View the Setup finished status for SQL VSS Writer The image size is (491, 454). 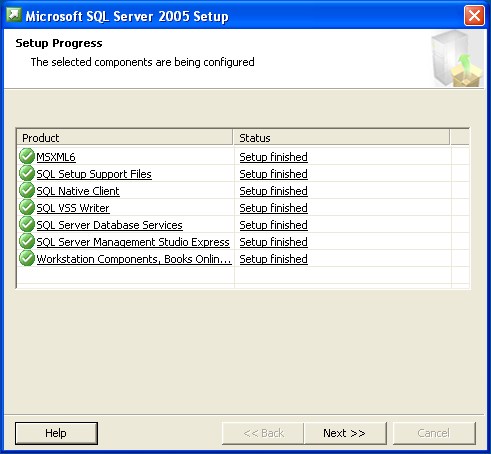click(x=273, y=208)
